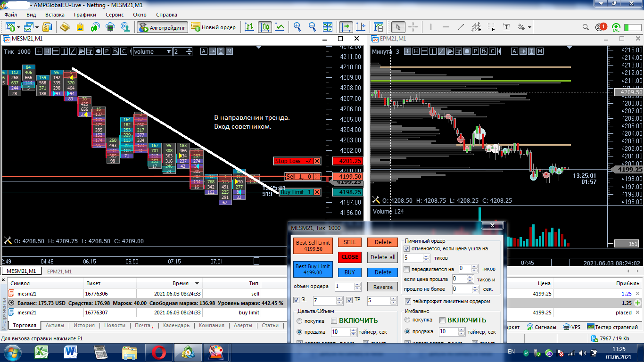Expand the new chart dropdown arrow
The height and width of the screenshot is (362, 644).
(18, 27)
